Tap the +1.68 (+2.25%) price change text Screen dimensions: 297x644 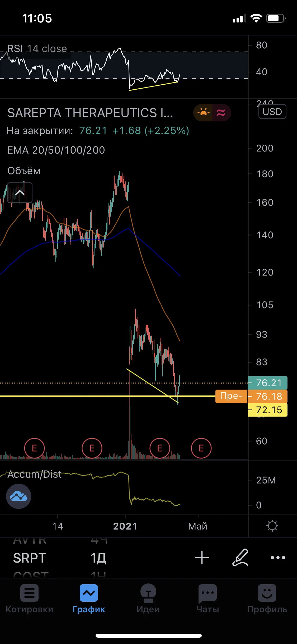click(151, 131)
